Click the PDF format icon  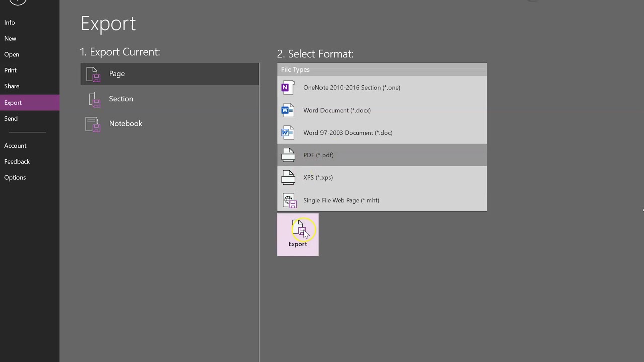288,155
